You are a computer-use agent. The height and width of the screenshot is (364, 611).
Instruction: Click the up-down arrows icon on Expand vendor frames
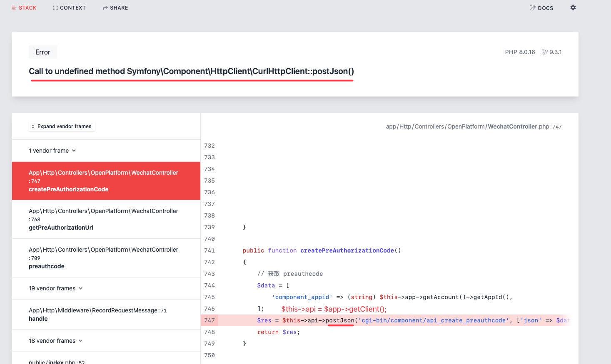33,126
